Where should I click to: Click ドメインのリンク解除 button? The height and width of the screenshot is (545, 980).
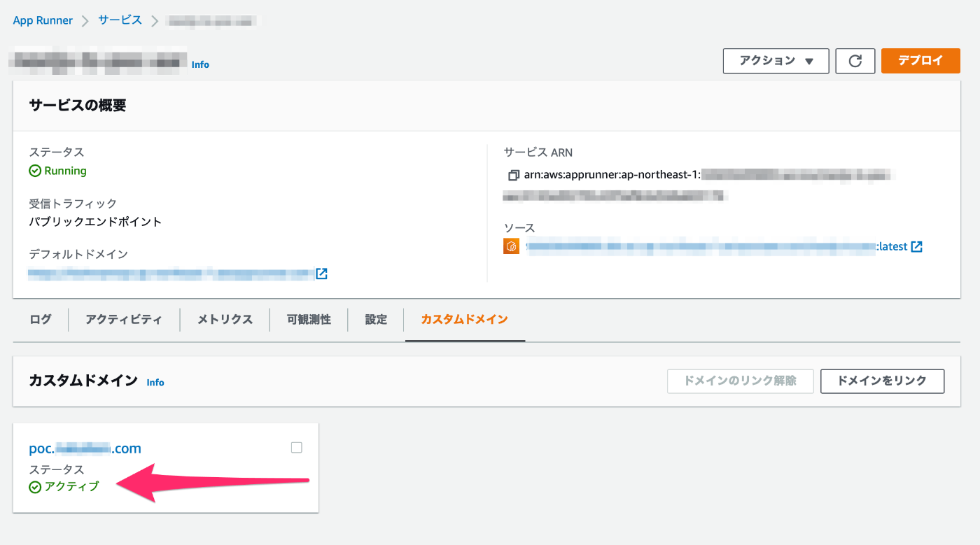(x=741, y=381)
